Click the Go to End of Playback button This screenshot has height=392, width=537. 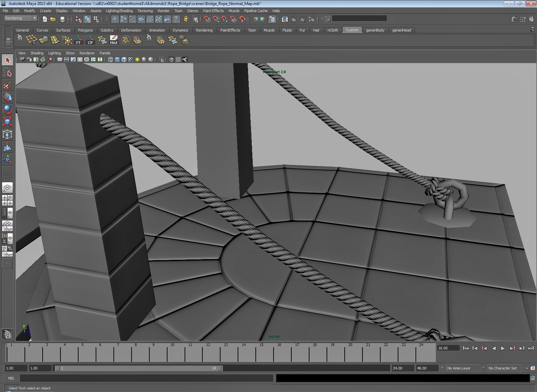pos(531,348)
